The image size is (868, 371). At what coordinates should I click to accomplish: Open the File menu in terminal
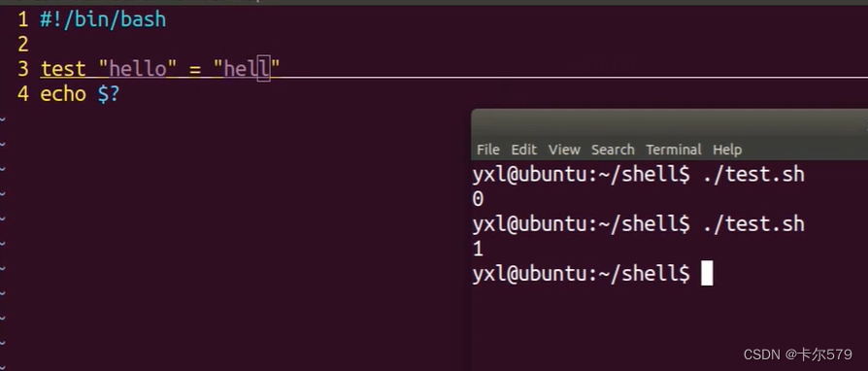pyautogui.click(x=487, y=150)
